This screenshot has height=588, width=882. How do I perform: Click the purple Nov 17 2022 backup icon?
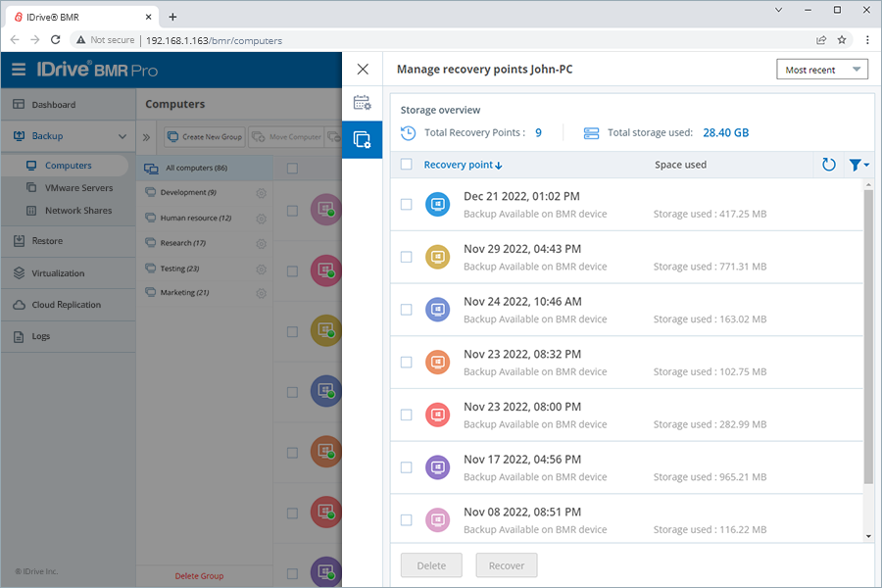click(x=437, y=467)
